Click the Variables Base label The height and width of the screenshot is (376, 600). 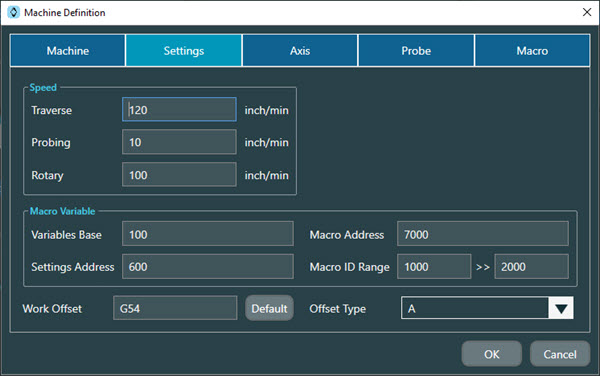[x=66, y=234]
